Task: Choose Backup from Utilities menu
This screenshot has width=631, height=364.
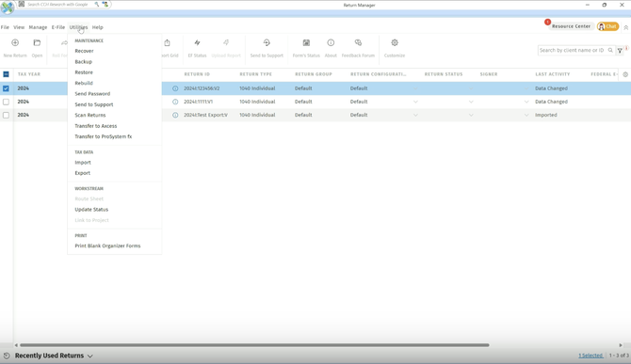Action: [x=83, y=62]
